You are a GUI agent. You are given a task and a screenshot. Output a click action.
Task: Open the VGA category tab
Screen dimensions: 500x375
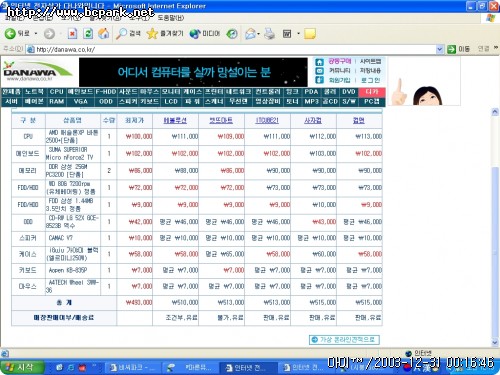pos(80,101)
